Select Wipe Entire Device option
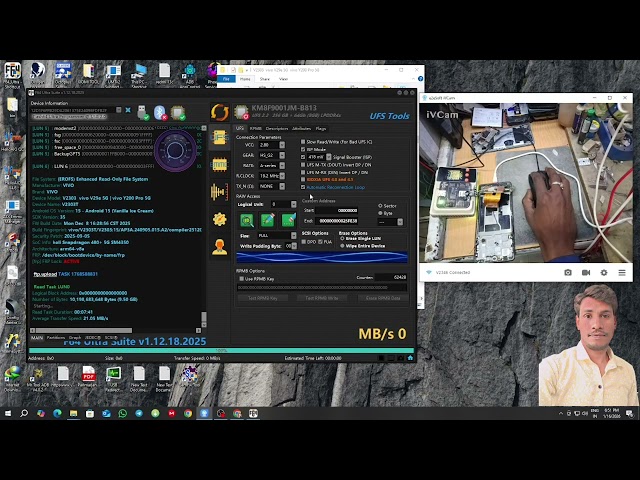The width and height of the screenshot is (640, 480). pos(342,246)
